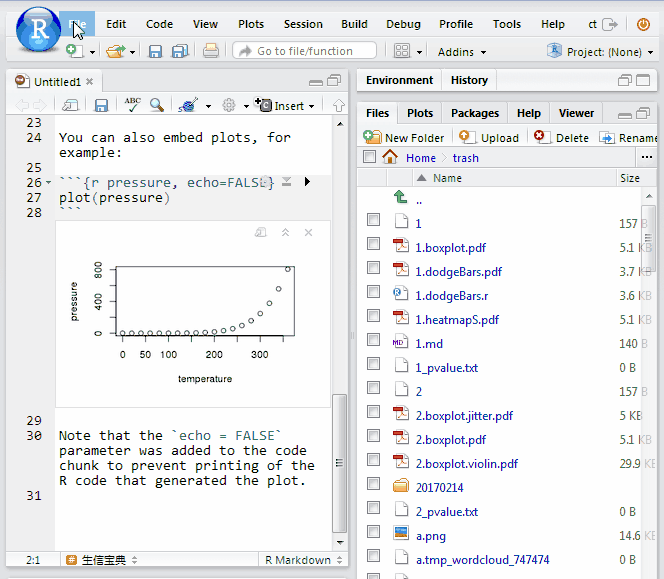The height and width of the screenshot is (579, 664).
Task: Open find and replace magnifier icon
Action: pos(157,105)
